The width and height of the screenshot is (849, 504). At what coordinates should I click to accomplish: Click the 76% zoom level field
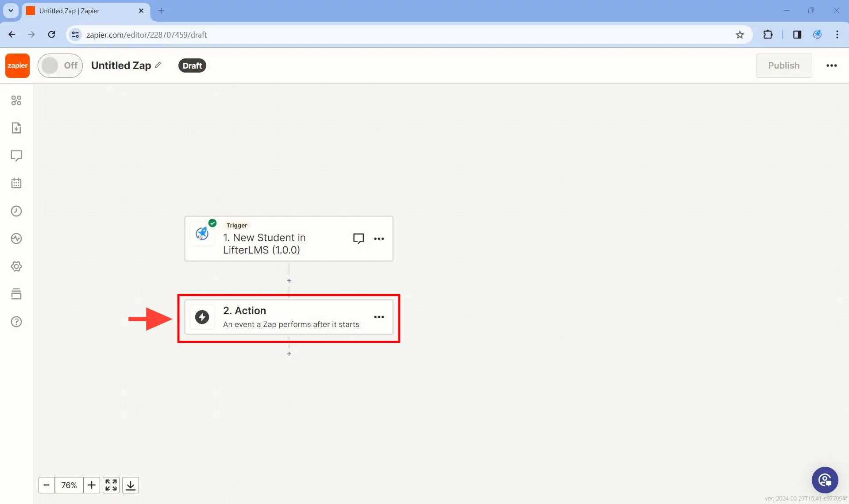tap(69, 485)
